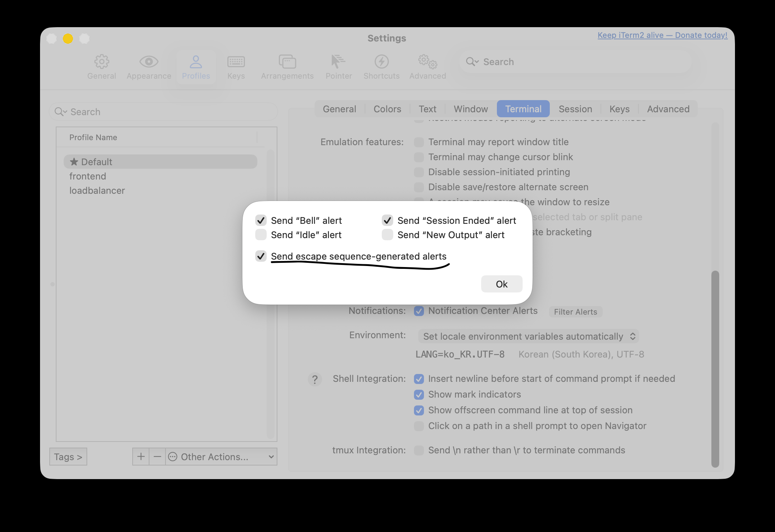Open the Shortcuts lightning bolt icon
The image size is (775, 532).
pos(381,62)
